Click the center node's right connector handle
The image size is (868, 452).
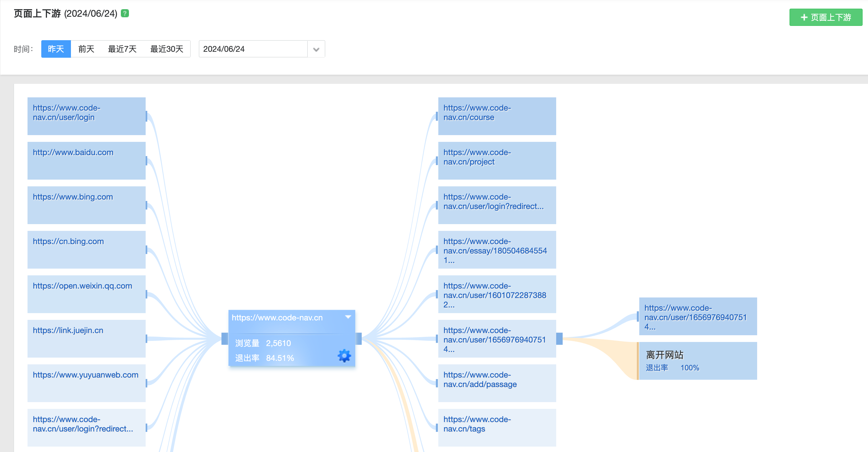[x=358, y=338]
